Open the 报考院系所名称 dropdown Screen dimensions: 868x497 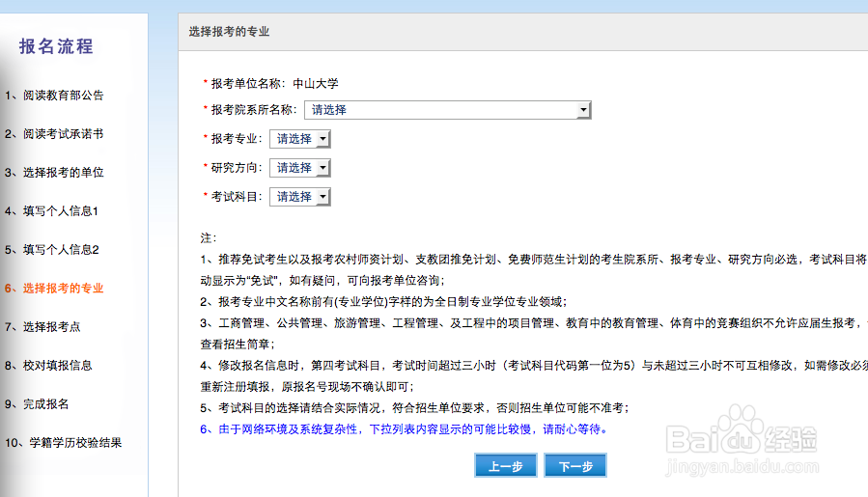click(447, 110)
